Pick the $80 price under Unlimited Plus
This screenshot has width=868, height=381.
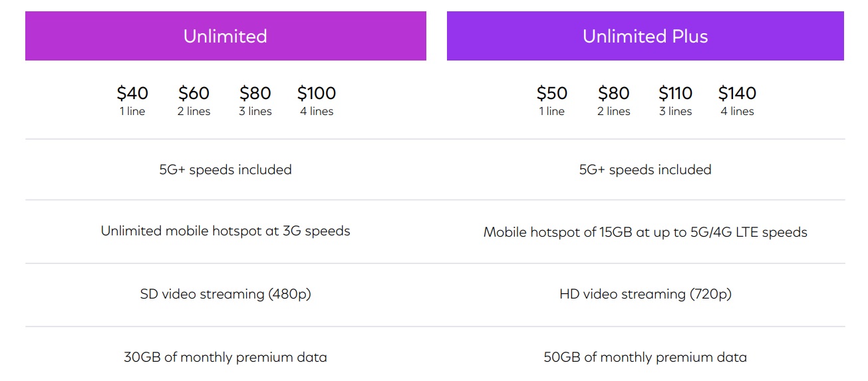613,93
